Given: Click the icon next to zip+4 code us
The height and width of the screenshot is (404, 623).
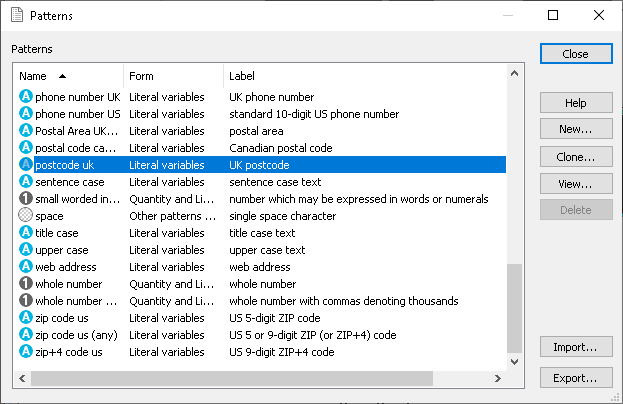Looking at the screenshot, I should point(26,352).
